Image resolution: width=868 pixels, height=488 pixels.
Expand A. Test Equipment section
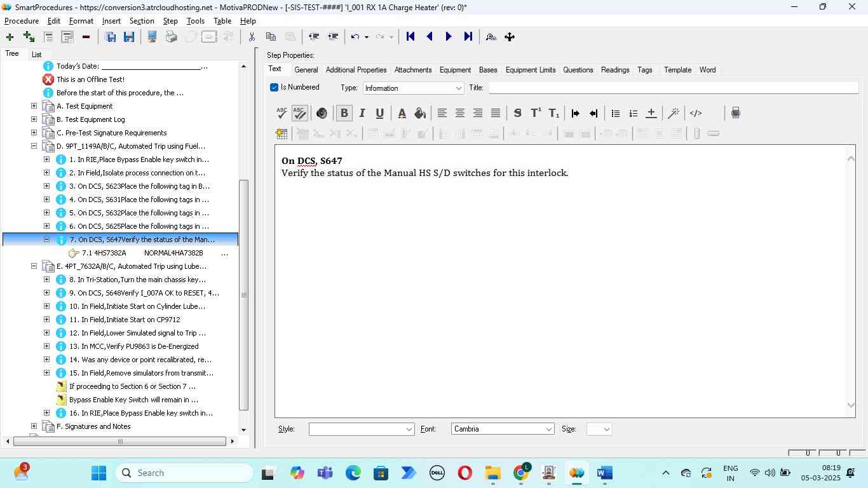click(x=34, y=105)
